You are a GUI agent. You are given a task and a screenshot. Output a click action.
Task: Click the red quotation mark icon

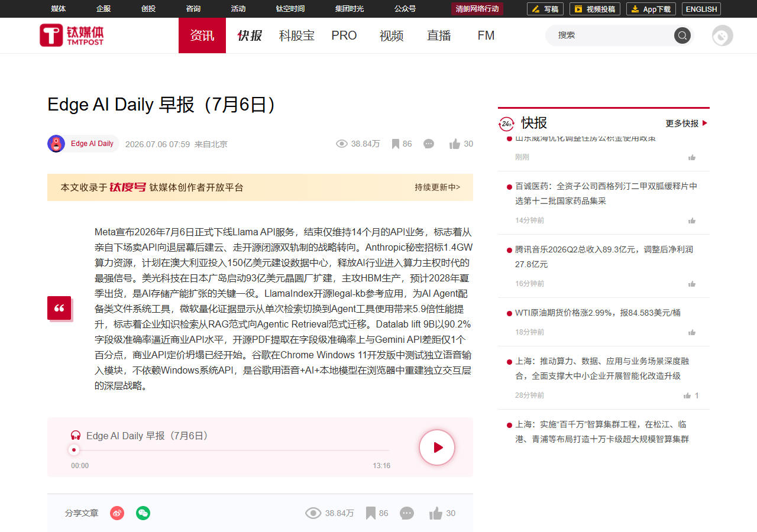point(59,308)
